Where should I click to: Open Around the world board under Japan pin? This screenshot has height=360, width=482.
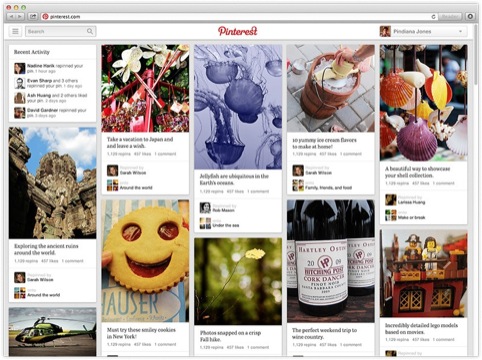tap(136, 188)
